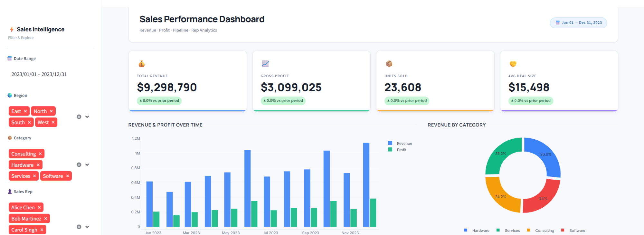Click the Jan 01 – Dec 31, 2023 badge
Viewport: 644px width, 235px height.
click(578, 23)
